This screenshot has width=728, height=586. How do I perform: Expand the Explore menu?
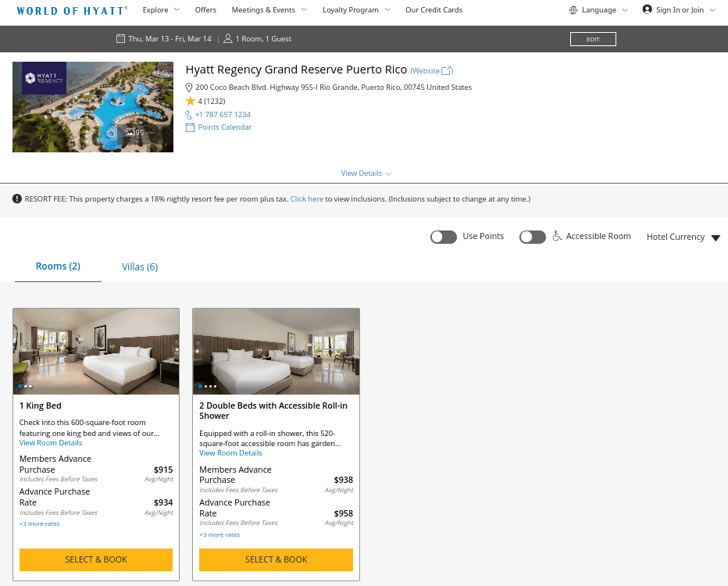click(x=161, y=10)
